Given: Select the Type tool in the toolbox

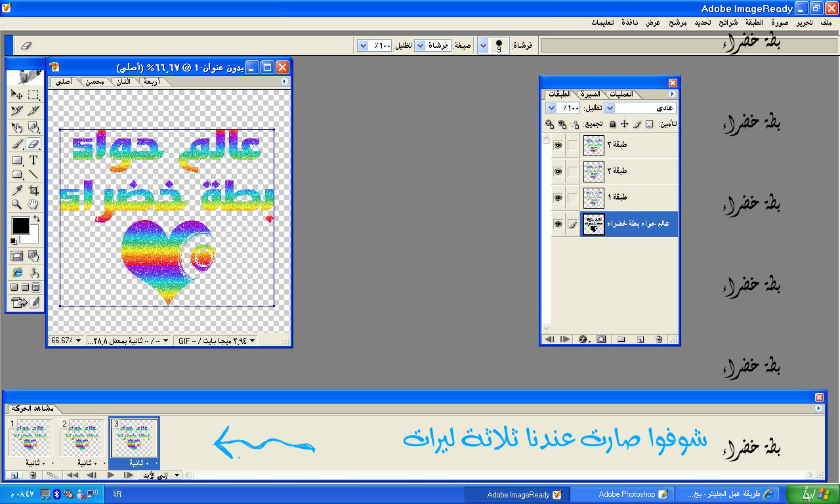Looking at the screenshot, I should 33,160.
